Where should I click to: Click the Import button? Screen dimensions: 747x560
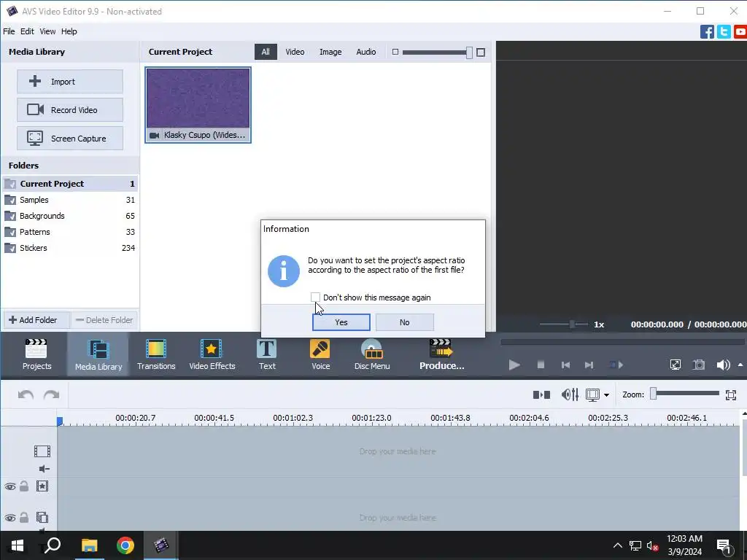click(70, 82)
